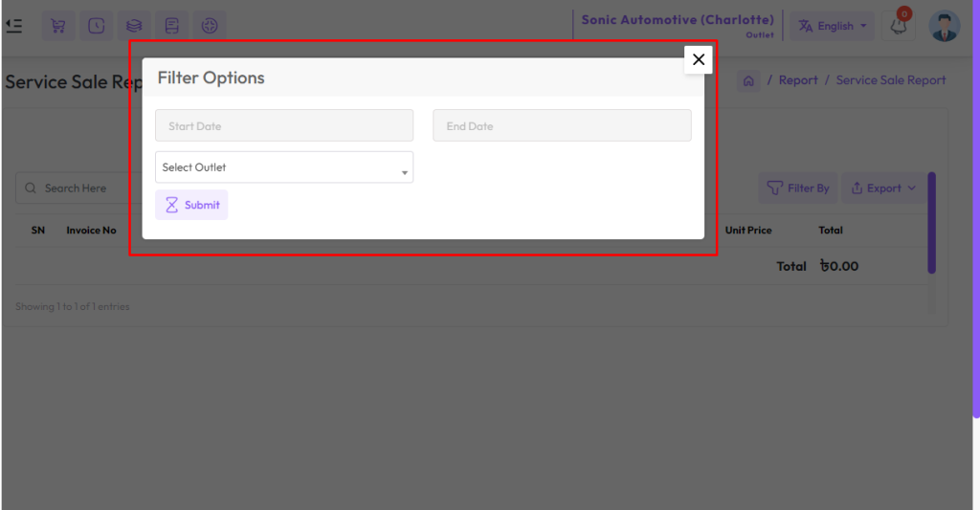Open the English language dropdown
This screenshot has width=980, height=510.
(832, 26)
